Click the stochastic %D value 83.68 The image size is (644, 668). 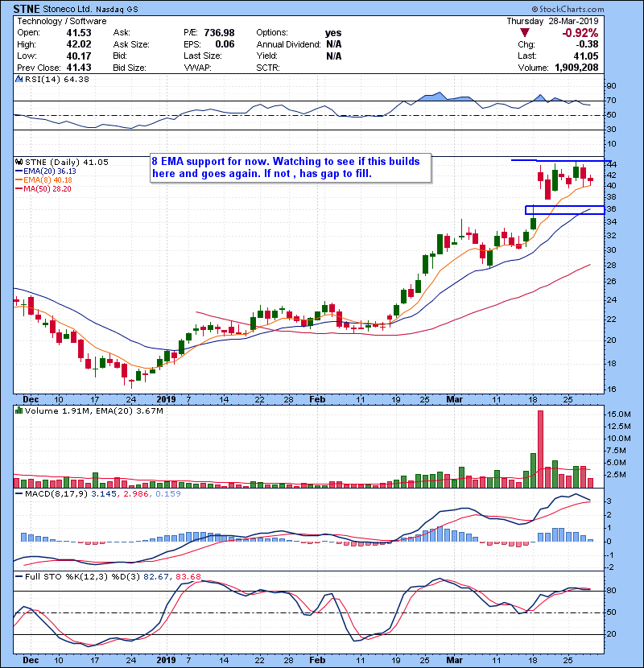tap(188, 577)
